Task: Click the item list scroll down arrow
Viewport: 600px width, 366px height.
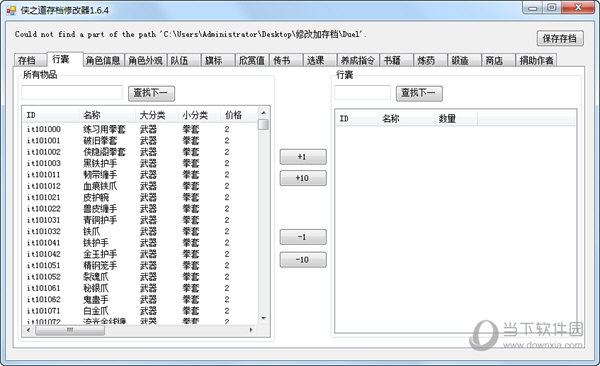Action: pyautogui.click(x=263, y=319)
